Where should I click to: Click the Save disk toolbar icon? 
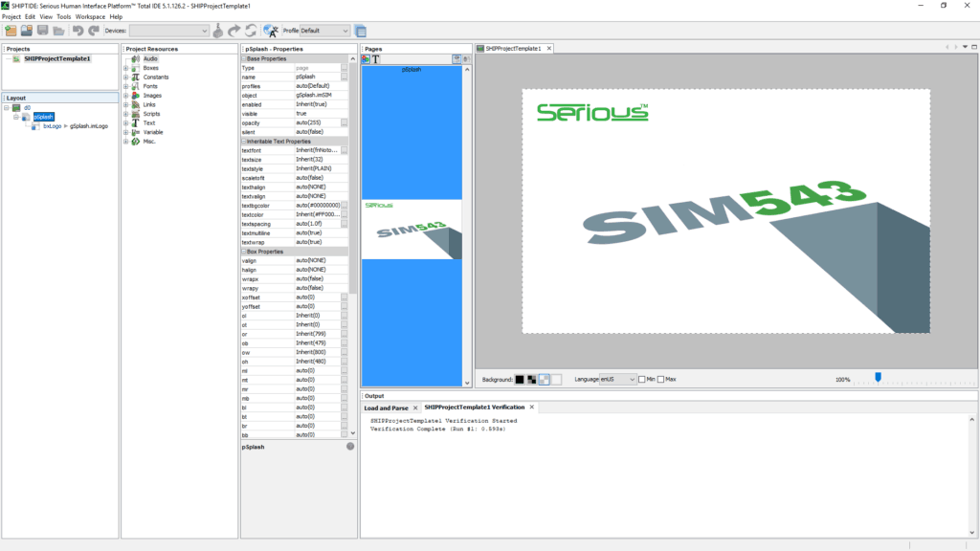pyautogui.click(x=42, y=31)
